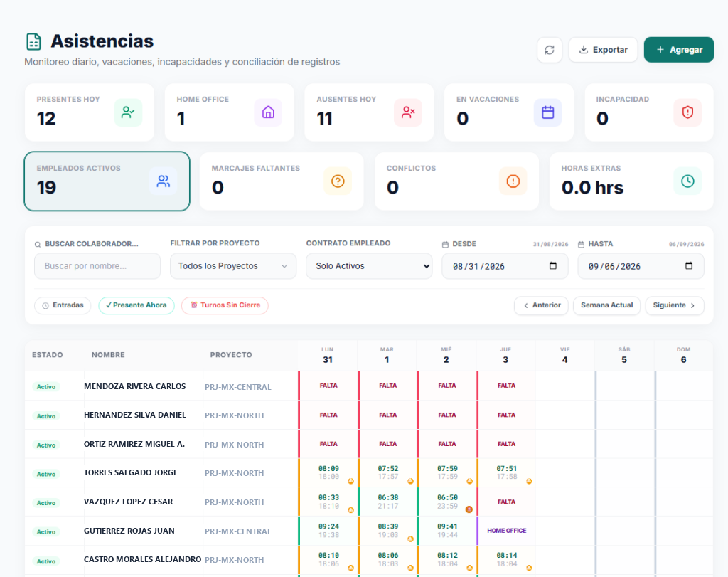Focus the Buscar por nombre search field
The height and width of the screenshot is (577, 728).
pyautogui.click(x=97, y=266)
